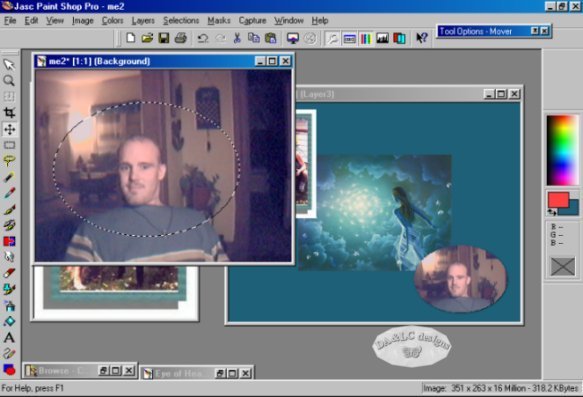This screenshot has height=397, width=583.
Task: Swap foreground and background colors arrows
Action: tap(552, 212)
